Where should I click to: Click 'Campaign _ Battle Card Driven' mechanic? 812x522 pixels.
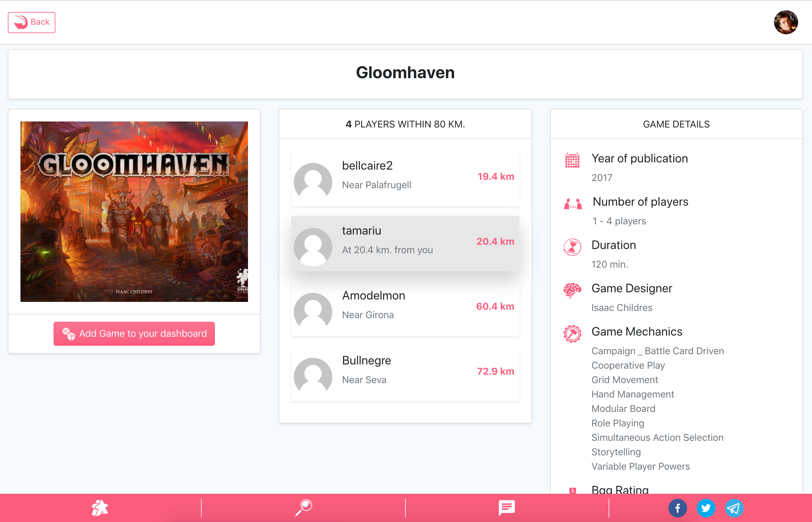point(658,351)
